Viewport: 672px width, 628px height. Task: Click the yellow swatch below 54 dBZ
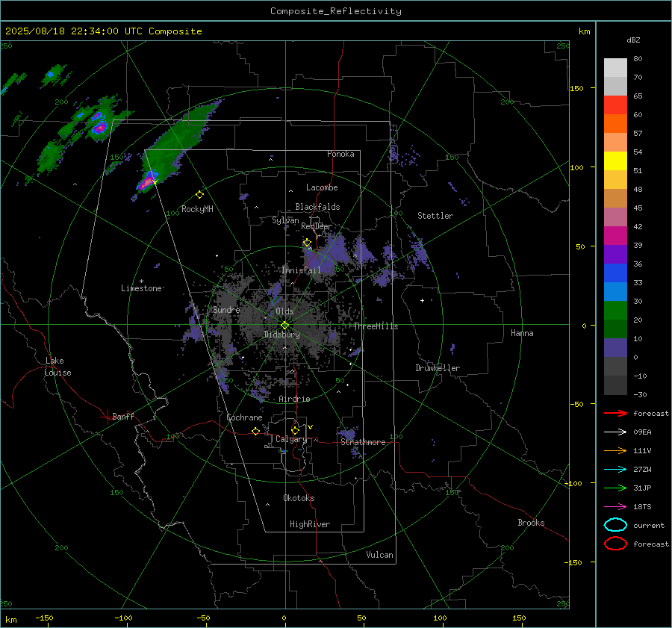click(615, 161)
